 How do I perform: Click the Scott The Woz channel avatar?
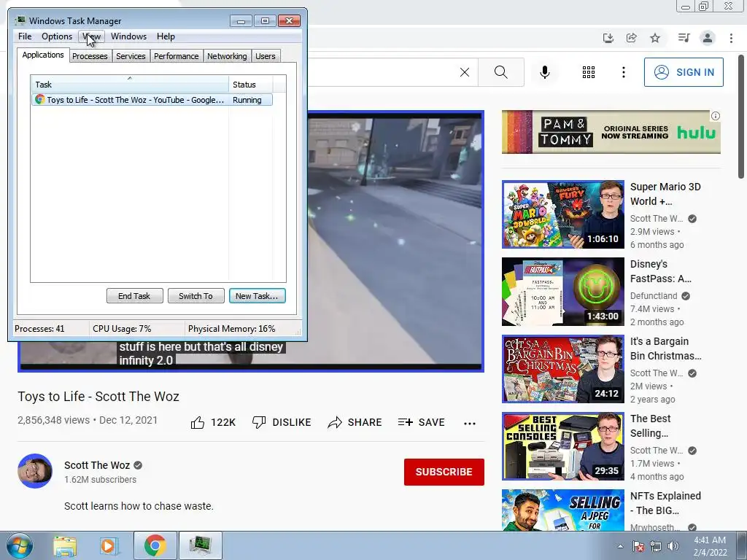[35, 471]
